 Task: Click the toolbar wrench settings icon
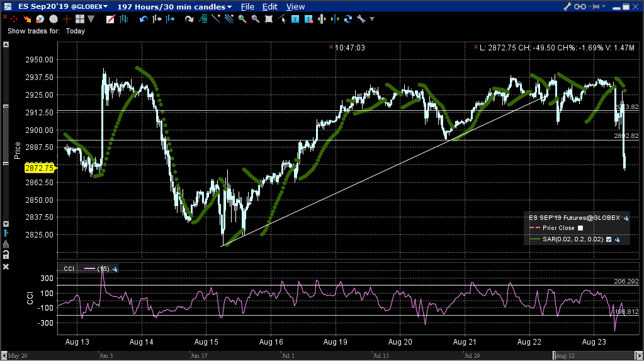361,19
